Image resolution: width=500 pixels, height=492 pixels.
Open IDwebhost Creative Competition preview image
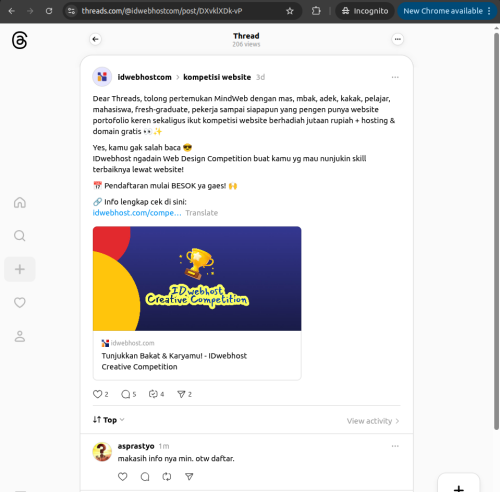pos(197,279)
